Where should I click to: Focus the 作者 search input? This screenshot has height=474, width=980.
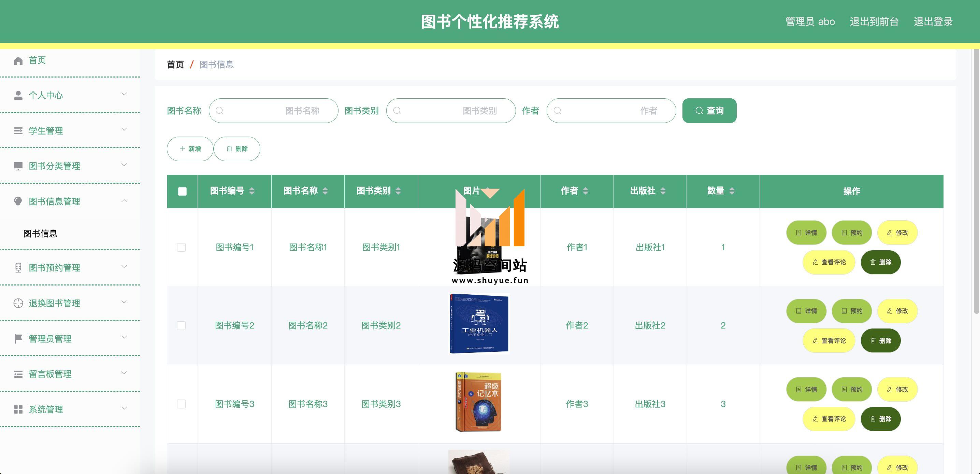(x=611, y=110)
